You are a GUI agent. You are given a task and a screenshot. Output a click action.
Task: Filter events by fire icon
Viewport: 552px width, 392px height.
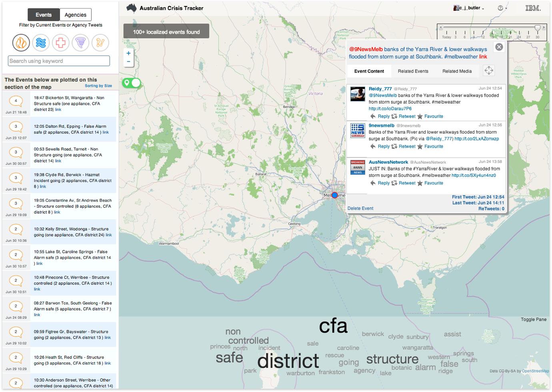[21, 42]
